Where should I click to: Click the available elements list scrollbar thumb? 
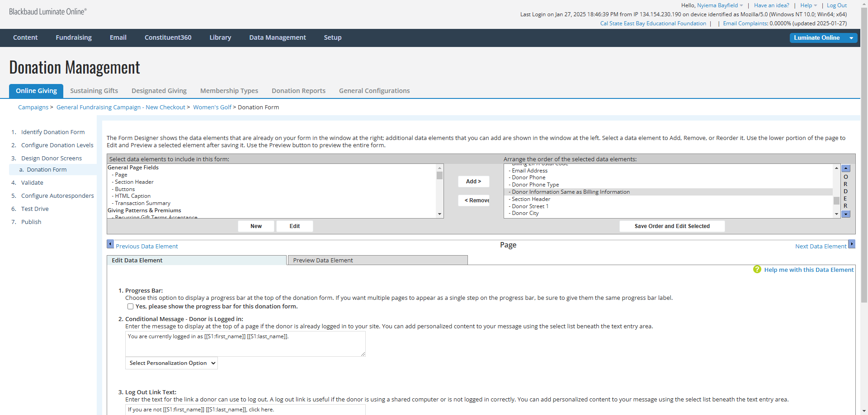click(x=439, y=175)
